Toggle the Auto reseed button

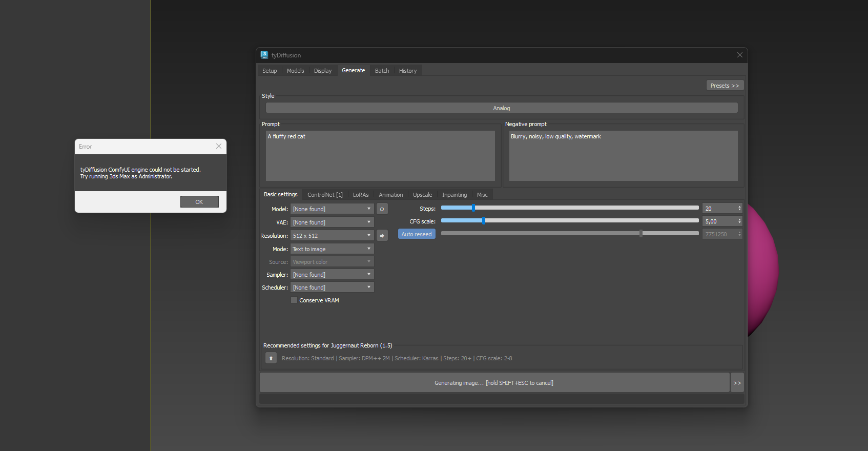(x=416, y=234)
